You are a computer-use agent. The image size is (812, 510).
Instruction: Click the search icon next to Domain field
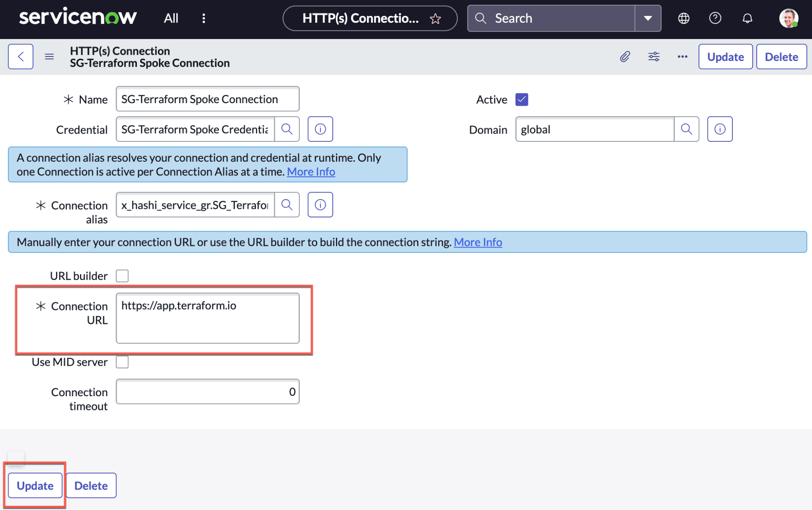(686, 129)
